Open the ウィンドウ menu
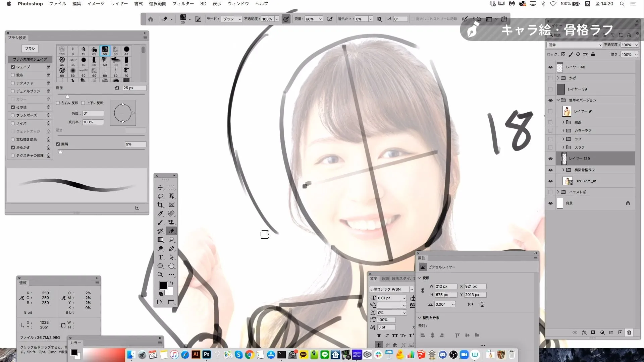The image size is (644, 362). (x=238, y=4)
